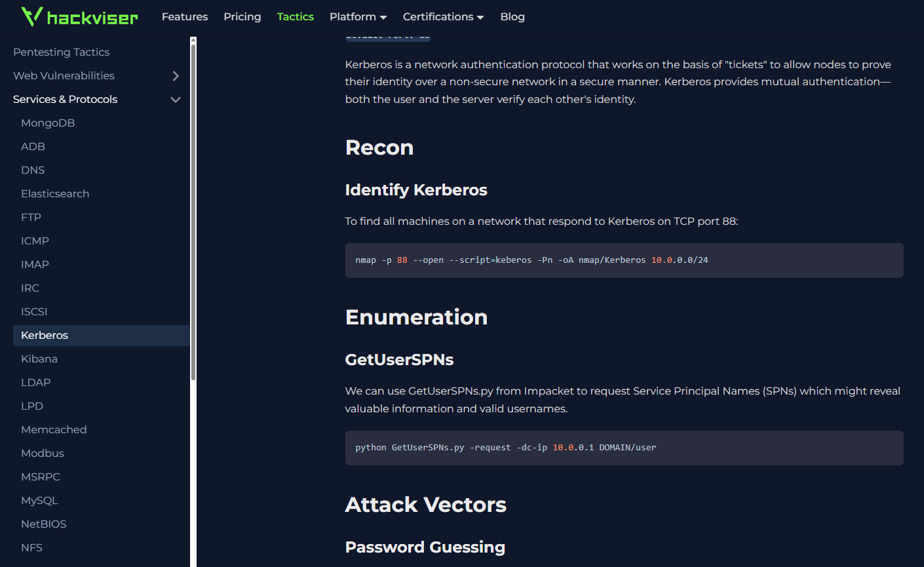
Task: Open the Elasticsearch protocol page
Action: click(x=56, y=193)
